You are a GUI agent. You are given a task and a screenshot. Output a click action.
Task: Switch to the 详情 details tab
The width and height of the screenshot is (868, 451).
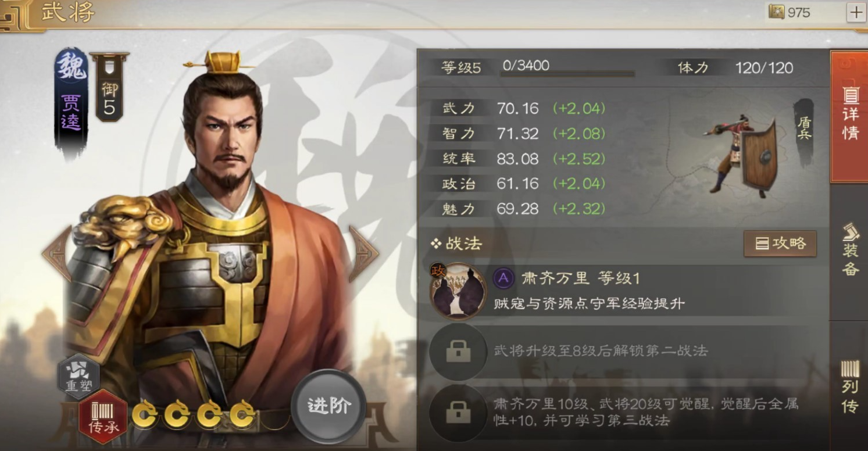tap(850, 116)
